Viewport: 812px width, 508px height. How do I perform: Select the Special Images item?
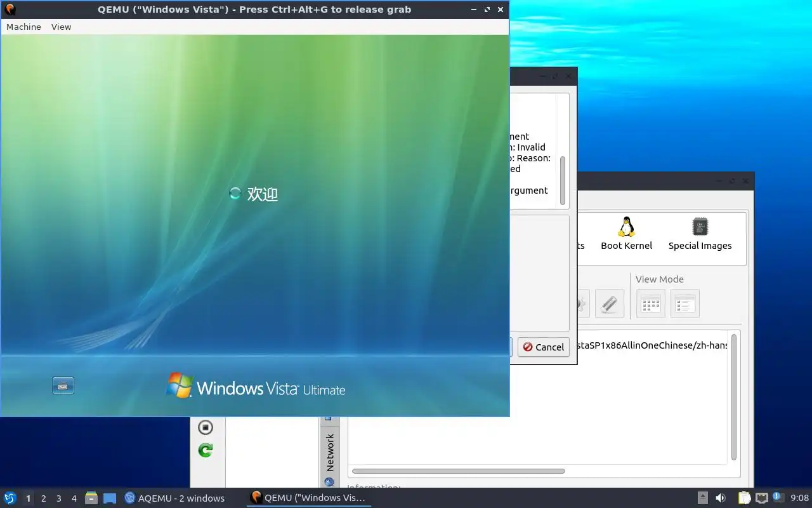[x=700, y=234]
